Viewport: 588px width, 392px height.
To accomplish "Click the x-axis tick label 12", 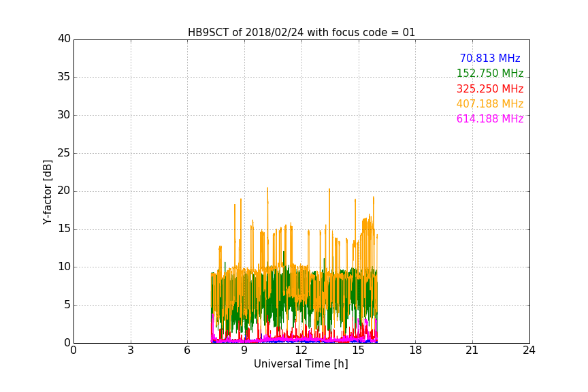I will coord(301,350).
